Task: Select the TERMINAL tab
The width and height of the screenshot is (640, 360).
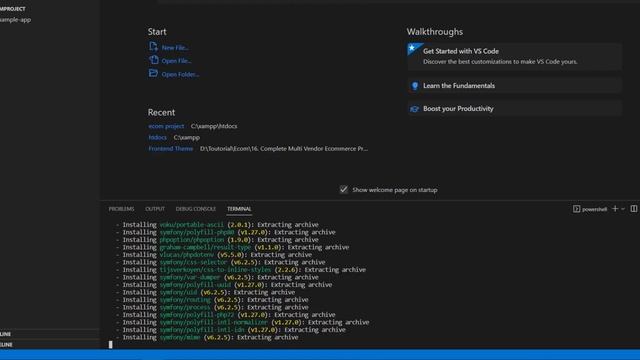Action: (x=239, y=209)
